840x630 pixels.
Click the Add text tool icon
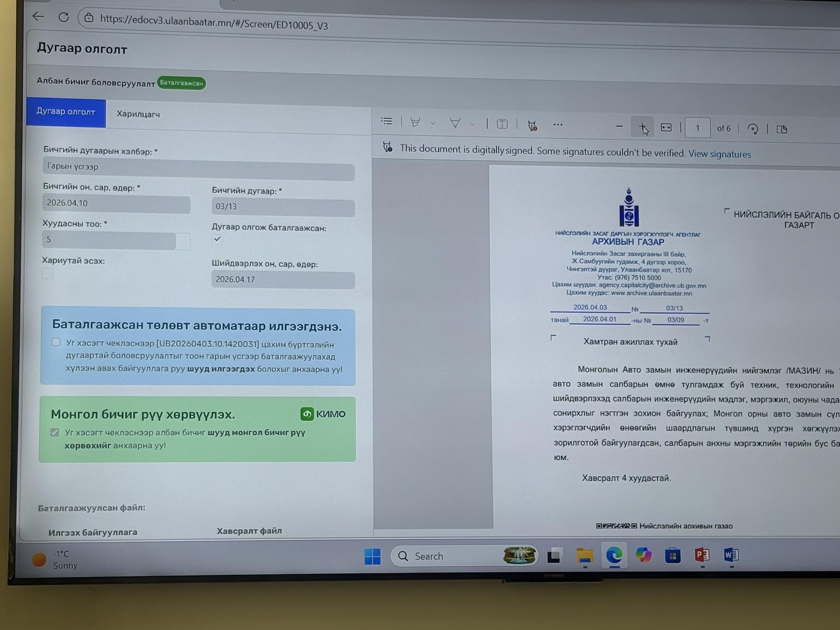point(502,124)
